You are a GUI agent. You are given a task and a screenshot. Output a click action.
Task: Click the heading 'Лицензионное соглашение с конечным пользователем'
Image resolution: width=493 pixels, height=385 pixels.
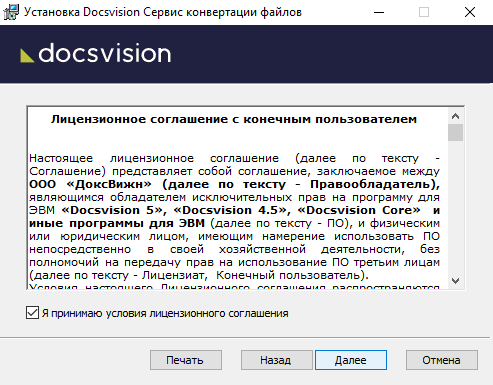pyautogui.click(x=234, y=119)
